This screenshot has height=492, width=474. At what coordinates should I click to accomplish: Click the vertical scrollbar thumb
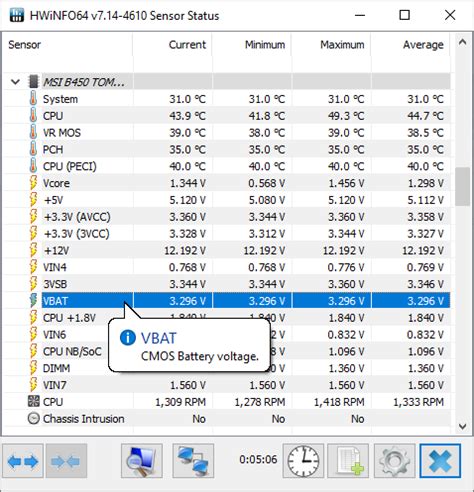point(462,187)
